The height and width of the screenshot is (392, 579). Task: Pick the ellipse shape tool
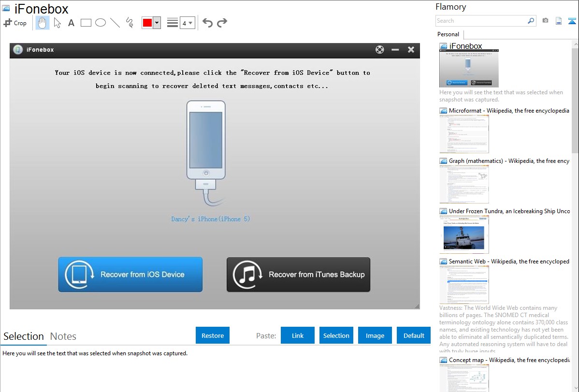click(x=101, y=23)
